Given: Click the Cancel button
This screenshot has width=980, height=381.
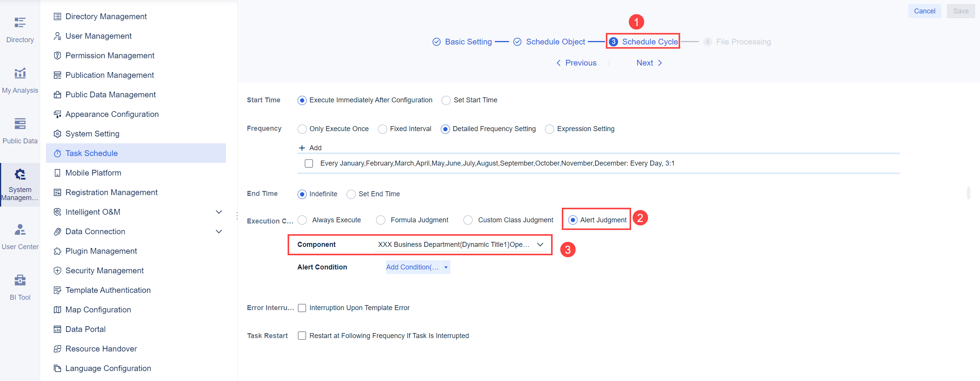Looking at the screenshot, I should point(924,11).
